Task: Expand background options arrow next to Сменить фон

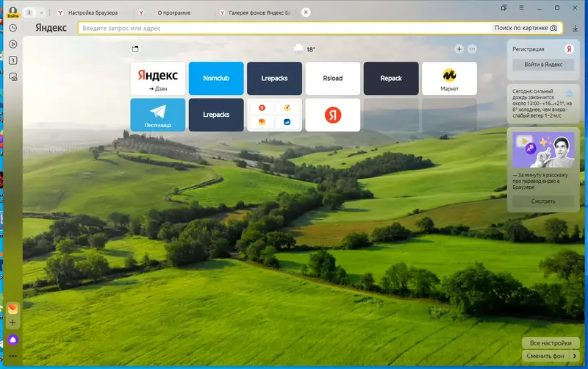Action: pyautogui.click(x=575, y=356)
